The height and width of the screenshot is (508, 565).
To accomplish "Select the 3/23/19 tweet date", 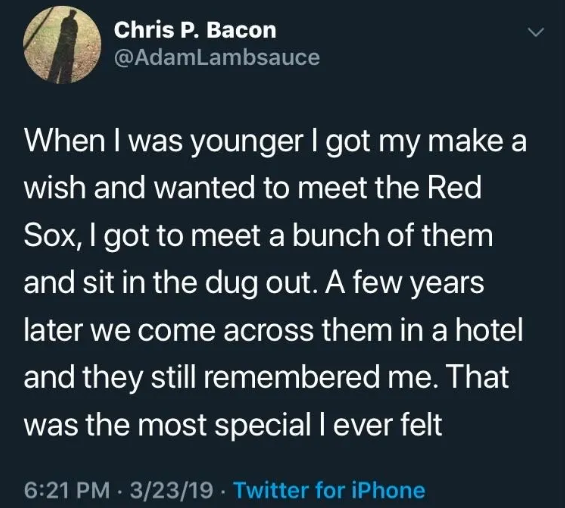I will (171, 490).
